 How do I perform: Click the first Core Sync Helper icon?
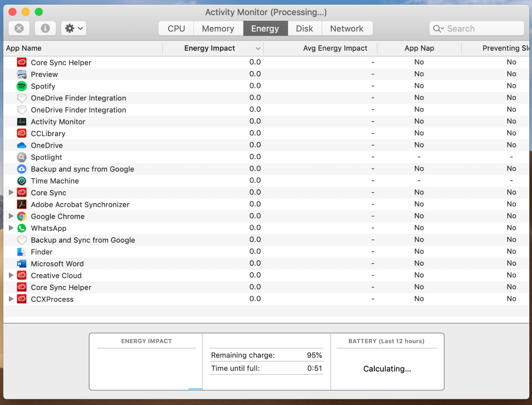click(22, 62)
